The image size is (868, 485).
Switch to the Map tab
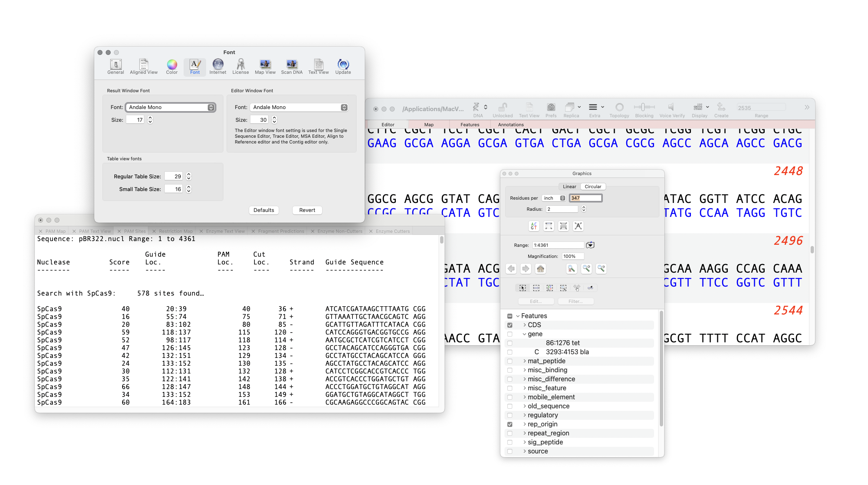point(429,125)
